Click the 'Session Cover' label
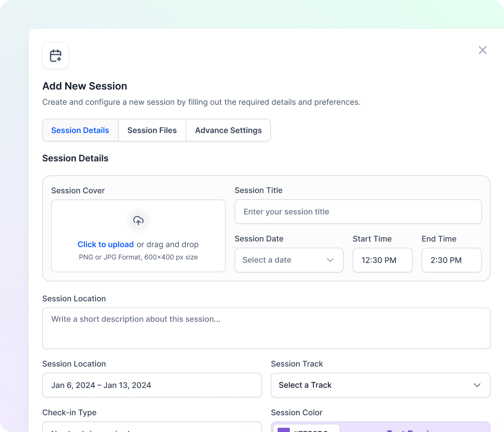The image size is (504, 432). coord(78,191)
